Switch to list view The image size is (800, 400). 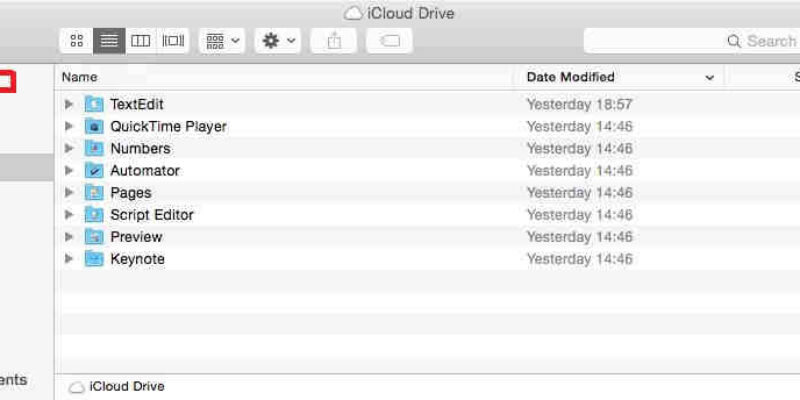109,41
